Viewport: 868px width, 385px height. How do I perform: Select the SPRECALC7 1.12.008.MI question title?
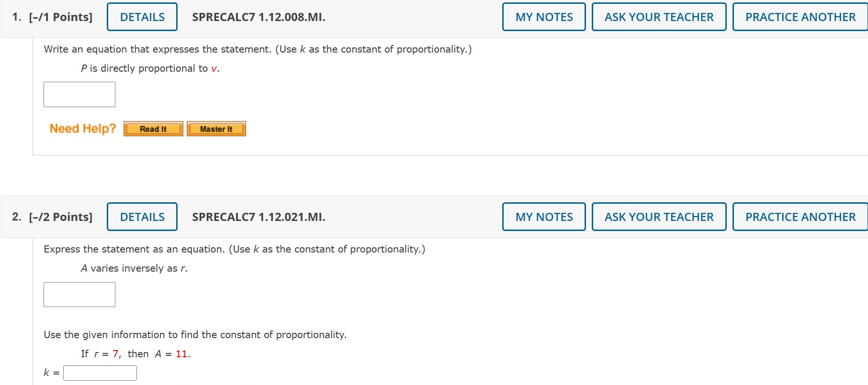[258, 16]
